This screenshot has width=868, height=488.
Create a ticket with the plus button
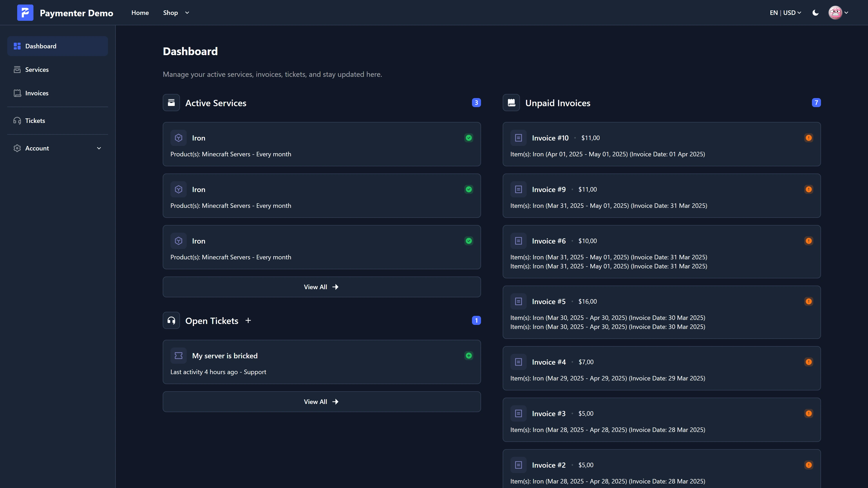[x=248, y=320]
